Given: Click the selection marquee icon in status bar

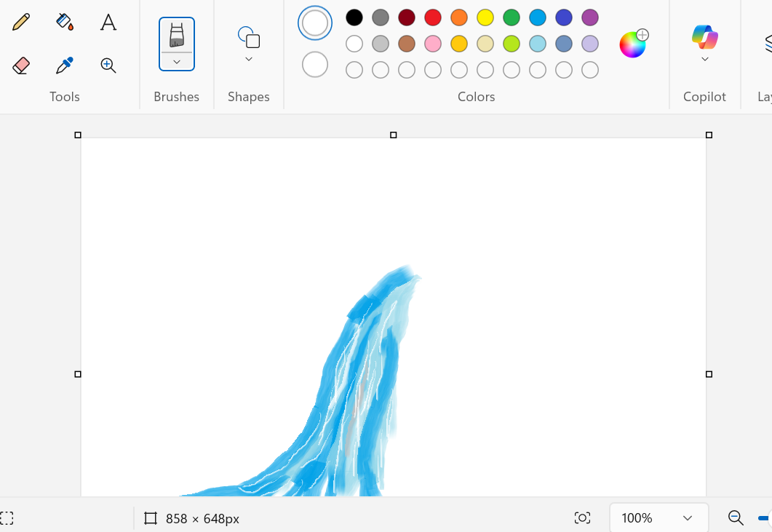Looking at the screenshot, I should [x=7, y=518].
